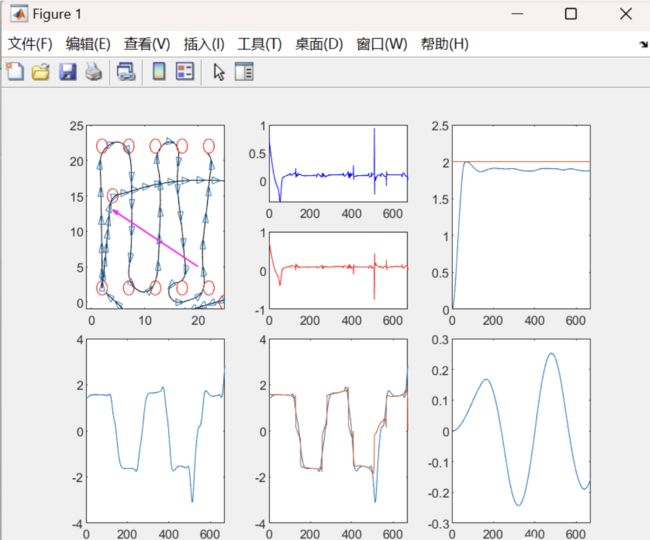The width and height of the screenshot is (650, 540).
Task: Insert legend using the toolbar icon
Action: click(x=185, y=71)
